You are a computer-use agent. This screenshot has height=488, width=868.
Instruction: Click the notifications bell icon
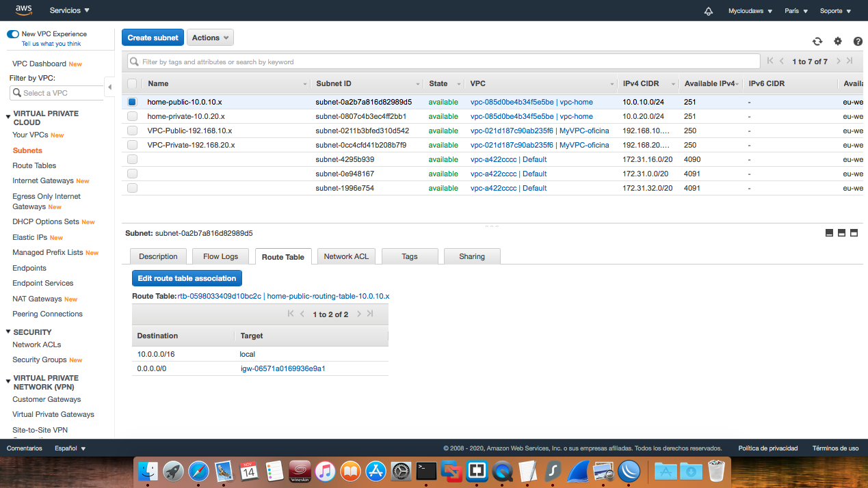point(708,10)
